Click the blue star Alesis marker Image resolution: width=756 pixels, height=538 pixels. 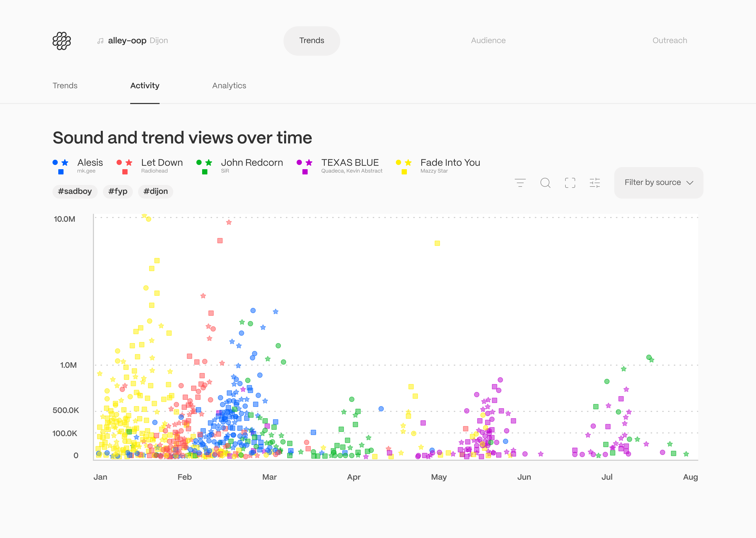point(65,163)
